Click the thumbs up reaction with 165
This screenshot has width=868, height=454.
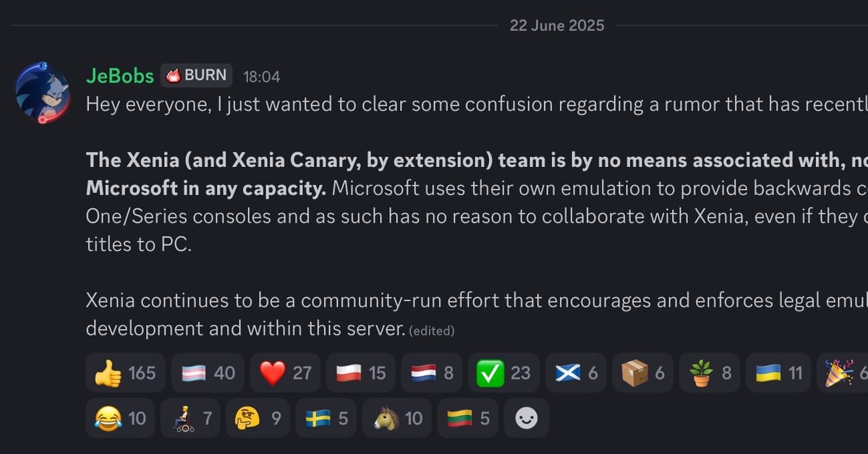coord(125,373)
